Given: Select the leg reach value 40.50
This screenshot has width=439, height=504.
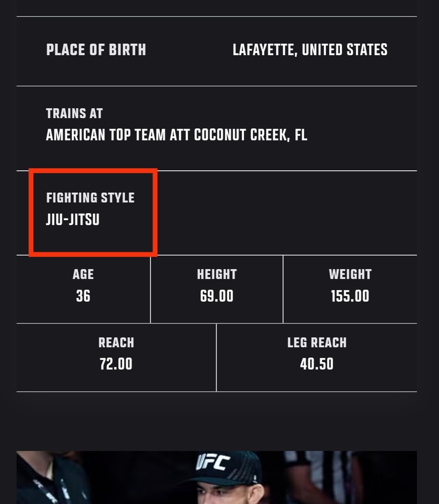Looking at the screenshot, I should [x=317, y=364].
